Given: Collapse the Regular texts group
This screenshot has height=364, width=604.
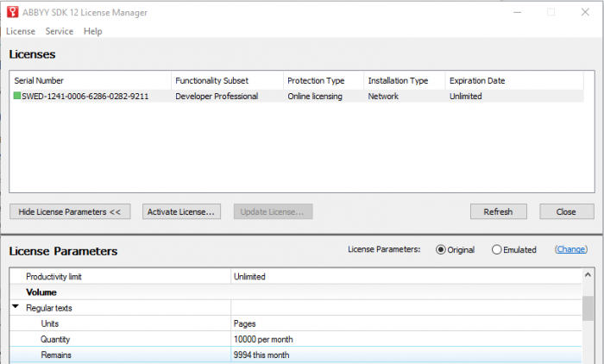Looking at the screenshot, I should [16, 306].
